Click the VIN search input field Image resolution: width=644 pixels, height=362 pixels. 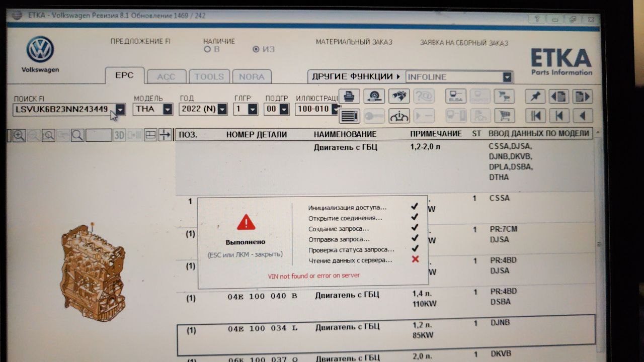pyautogui.click(x=64, y=109)
